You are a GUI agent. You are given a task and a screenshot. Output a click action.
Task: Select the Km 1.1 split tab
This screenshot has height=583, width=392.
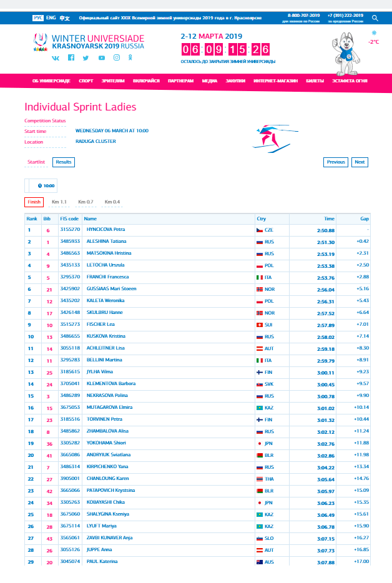coord(59,202)
